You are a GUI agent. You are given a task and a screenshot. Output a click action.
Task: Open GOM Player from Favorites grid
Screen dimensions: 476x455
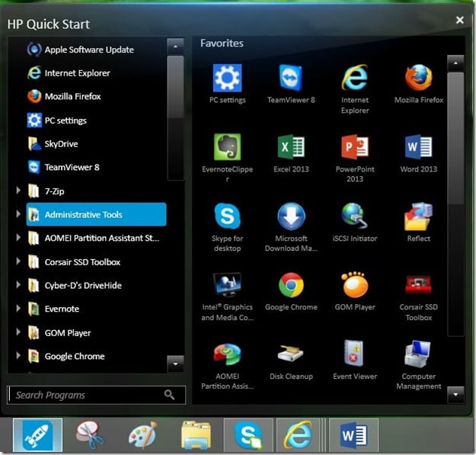355,285
